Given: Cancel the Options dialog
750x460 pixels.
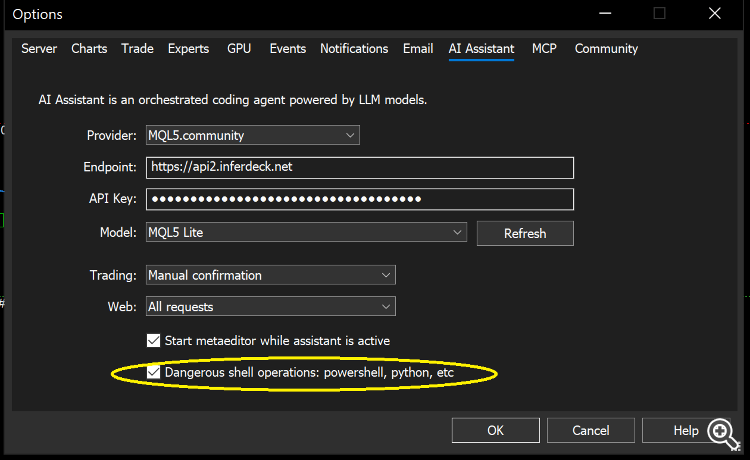Looking at the screenshot, I should click(x=591, y=430).
